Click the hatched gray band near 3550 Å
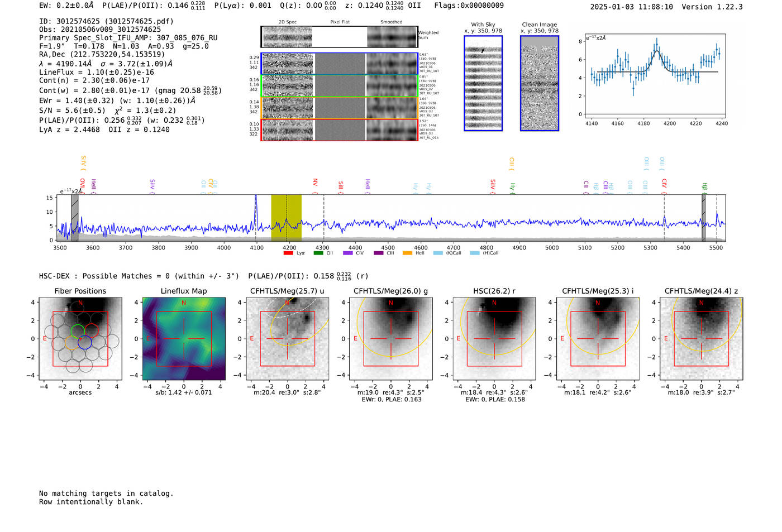 tap(75, 218)
